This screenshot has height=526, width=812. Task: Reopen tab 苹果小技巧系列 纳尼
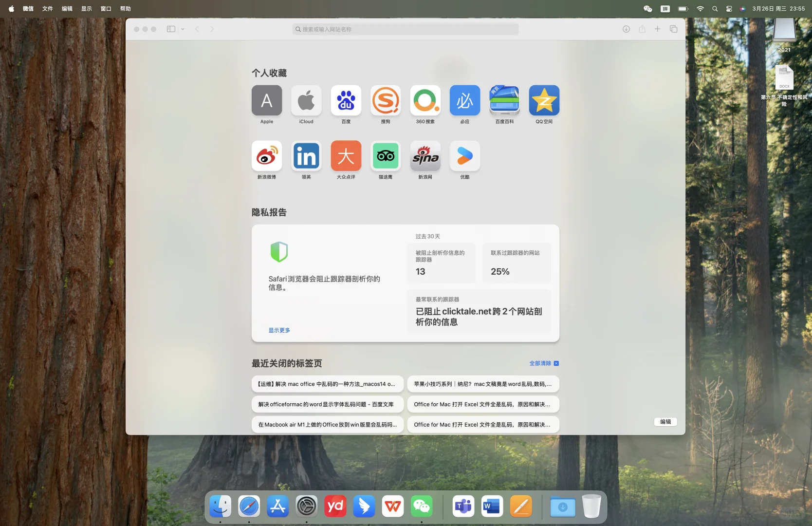pos(483,384)
